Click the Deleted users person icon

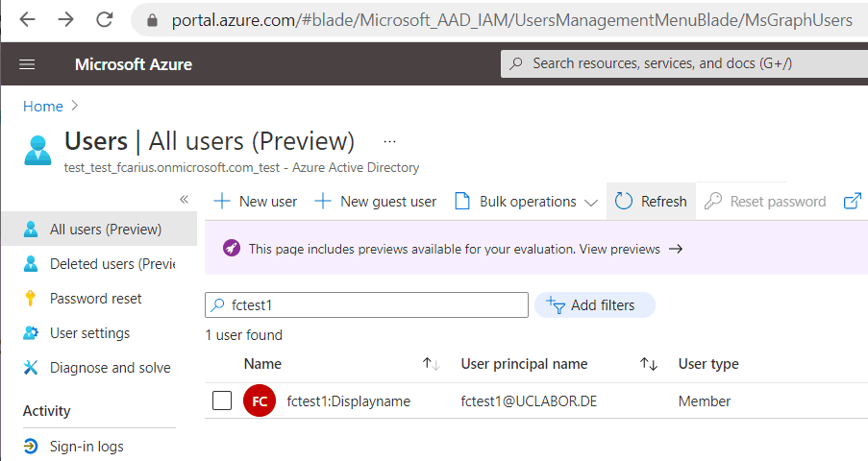(31, 264)
